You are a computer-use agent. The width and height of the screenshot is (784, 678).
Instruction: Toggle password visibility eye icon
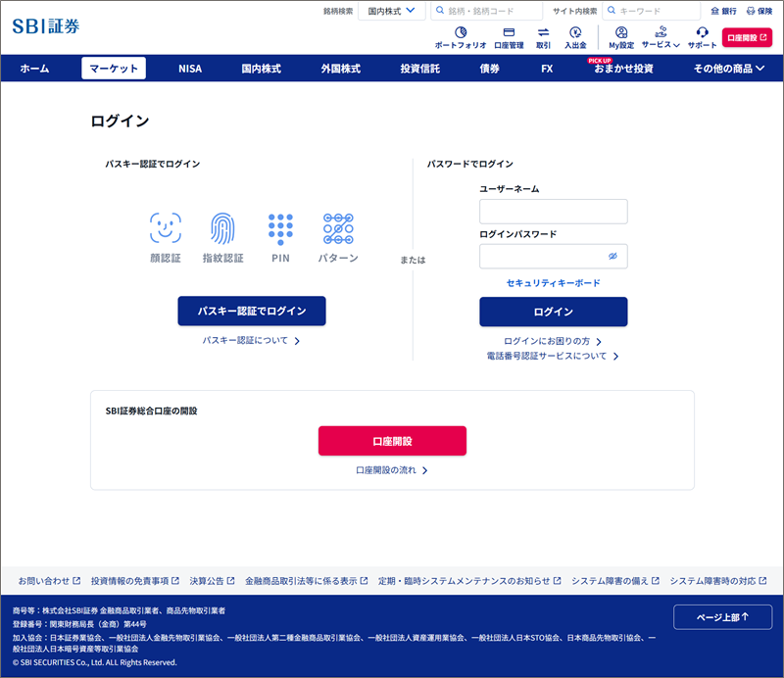pos(612,256)
